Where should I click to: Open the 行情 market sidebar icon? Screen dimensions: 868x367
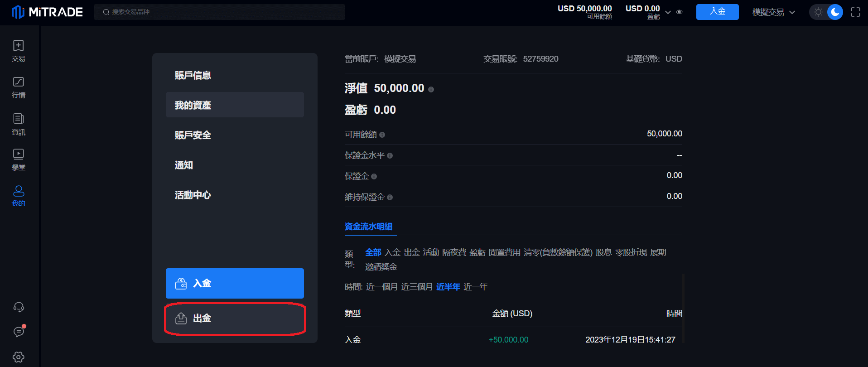point(18,87)
